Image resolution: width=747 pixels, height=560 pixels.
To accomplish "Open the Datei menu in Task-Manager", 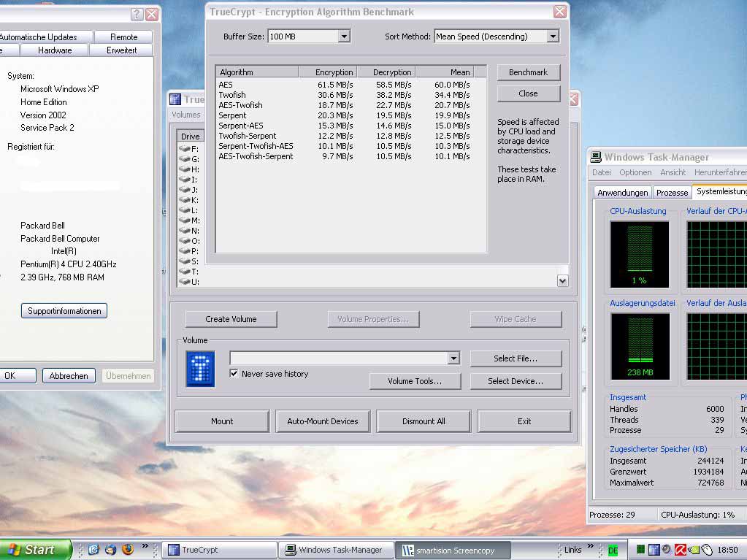I will coord(601,172).
